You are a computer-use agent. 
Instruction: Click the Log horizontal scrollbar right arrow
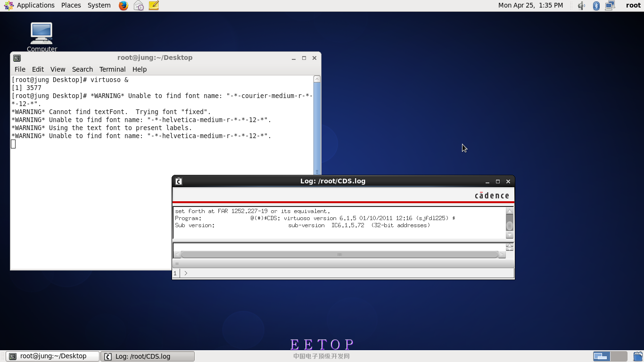(x=502, y=255)
